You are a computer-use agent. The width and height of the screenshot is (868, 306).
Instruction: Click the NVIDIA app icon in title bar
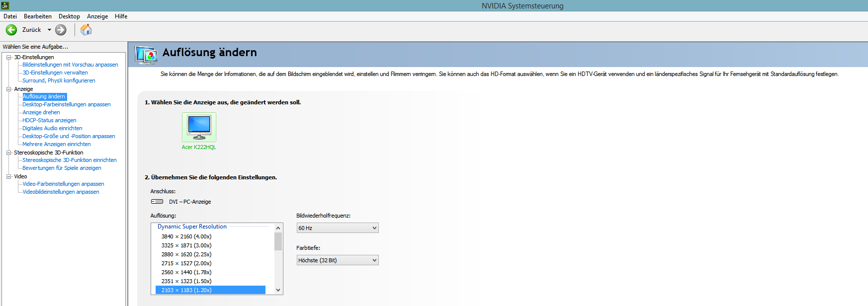pyautogui.click(x=5, y=5)
